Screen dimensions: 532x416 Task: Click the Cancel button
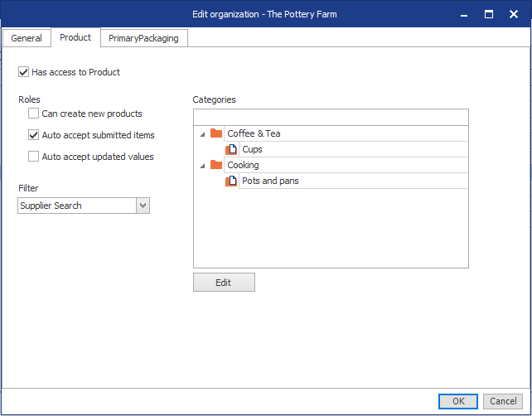503,401
